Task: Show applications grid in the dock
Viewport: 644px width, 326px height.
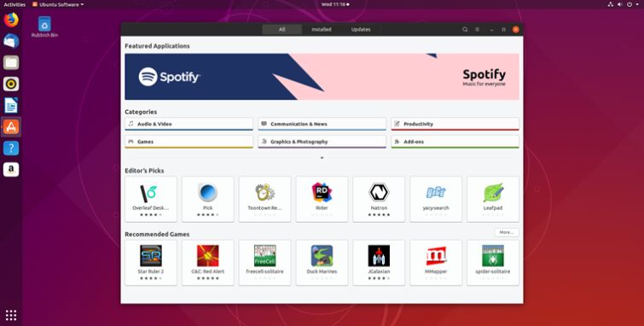Action: (x=11, y=315)
